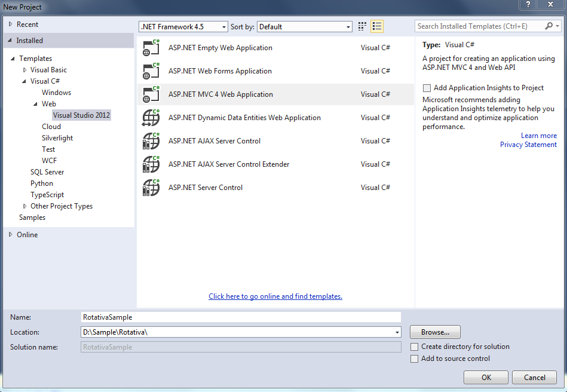Viewport: 567px width, 392px height.
Task: Click the Cancel button
Action: [x=535, y=378]
